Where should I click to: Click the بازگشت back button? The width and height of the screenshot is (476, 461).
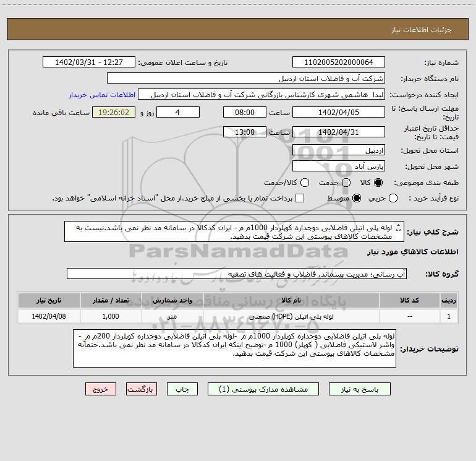(142, 389)
